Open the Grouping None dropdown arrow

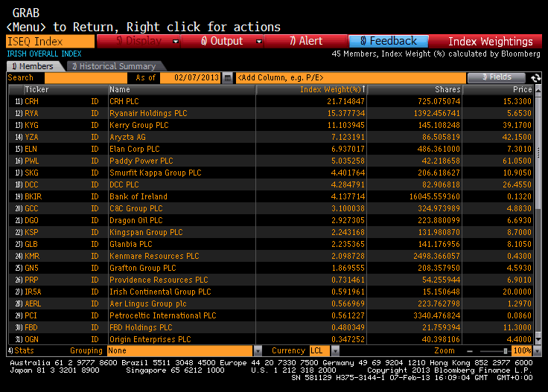pos(258,351)
